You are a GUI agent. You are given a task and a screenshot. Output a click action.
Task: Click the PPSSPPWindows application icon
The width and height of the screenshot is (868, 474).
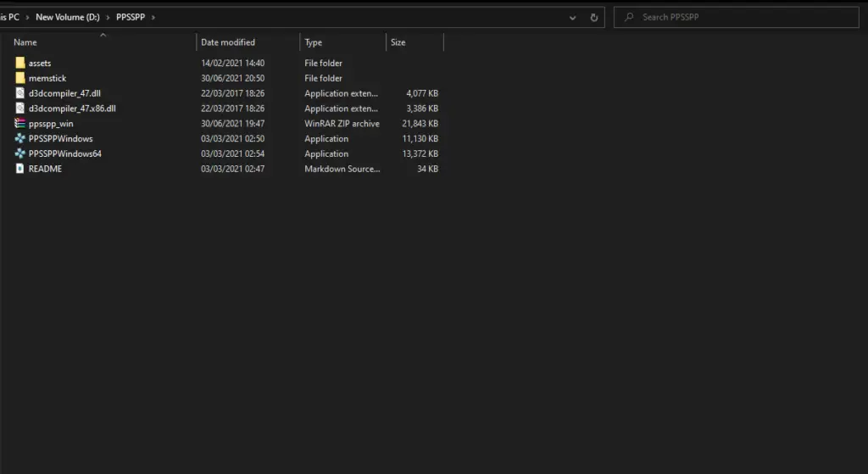20,138
